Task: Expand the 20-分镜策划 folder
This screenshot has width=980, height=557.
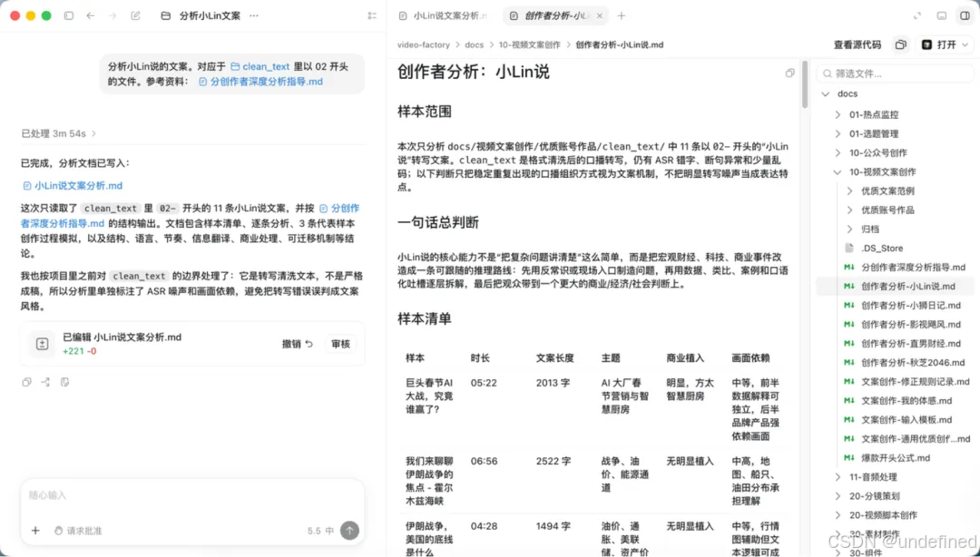Action: pyautogui.click(x=838, y=496)
